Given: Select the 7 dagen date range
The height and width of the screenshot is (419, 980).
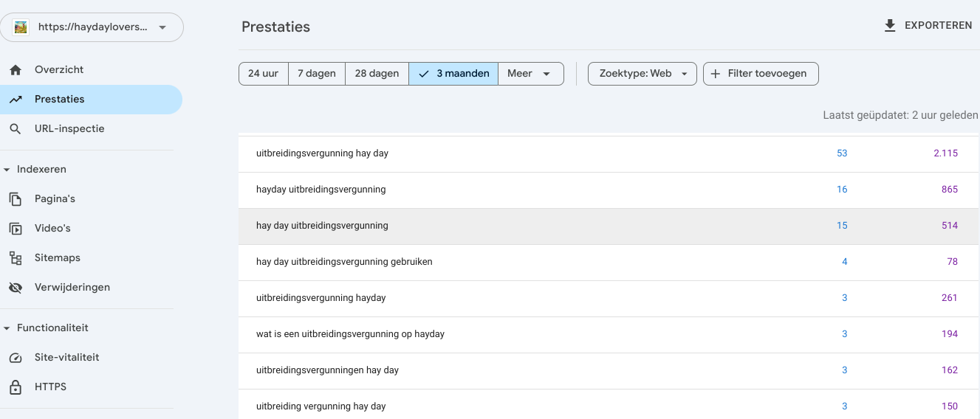Looking at the screenshot, I should pos(317,74).
